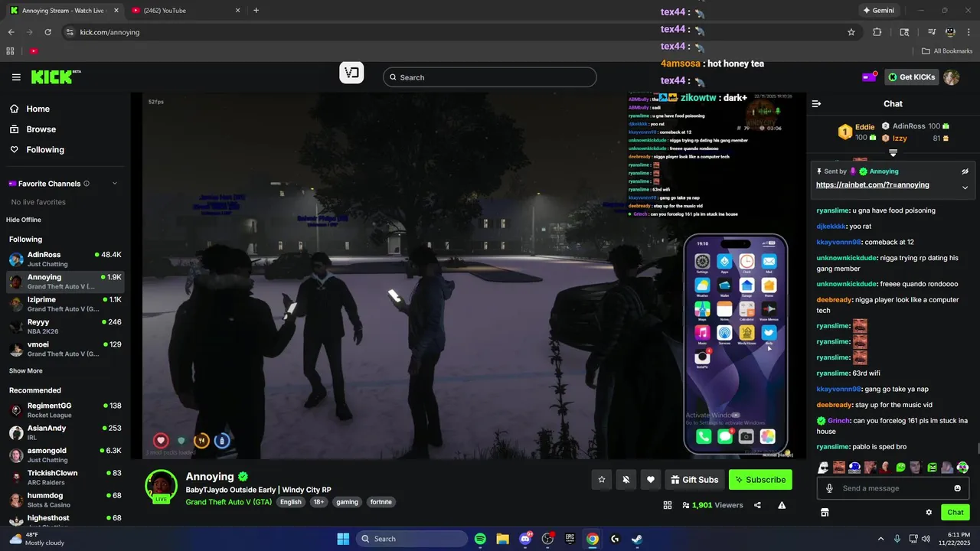This screenshot has width=980, height=551.
Task: Open the Windows Start menu
Action: click(343, 539)
